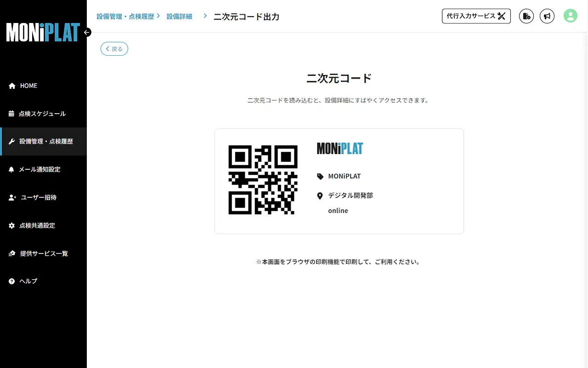The width and height of the screenshot is (588, 368).
Task: Click the ユーザー招待 user-invite icon
Action: pos(11,197)
